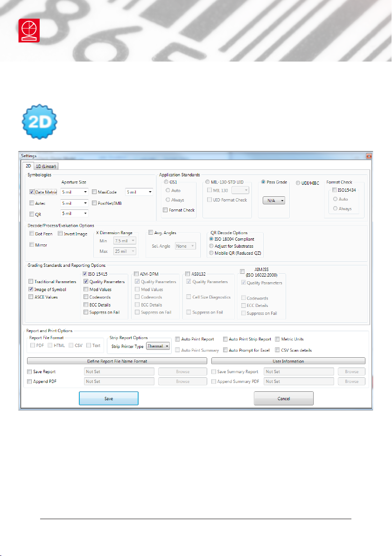Screen dimensions: 392x556
Task: Check the Save Report option
Action: (x=30, y=372)
